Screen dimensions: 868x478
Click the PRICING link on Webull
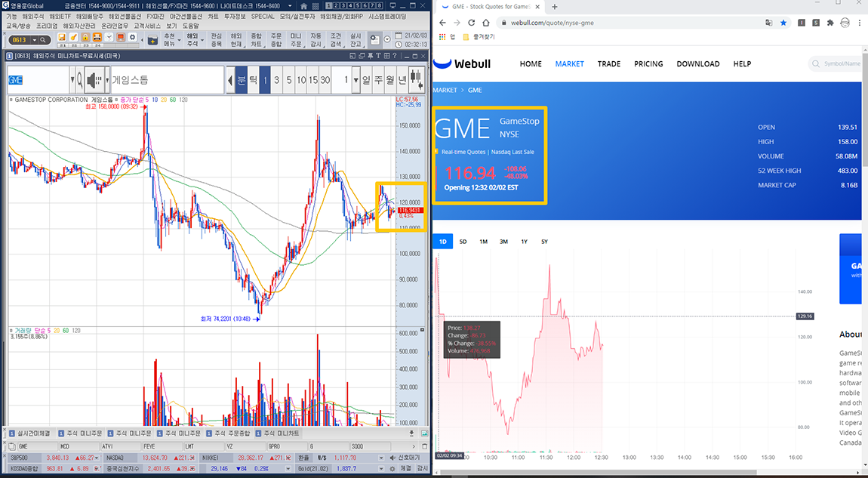point(649,63)
